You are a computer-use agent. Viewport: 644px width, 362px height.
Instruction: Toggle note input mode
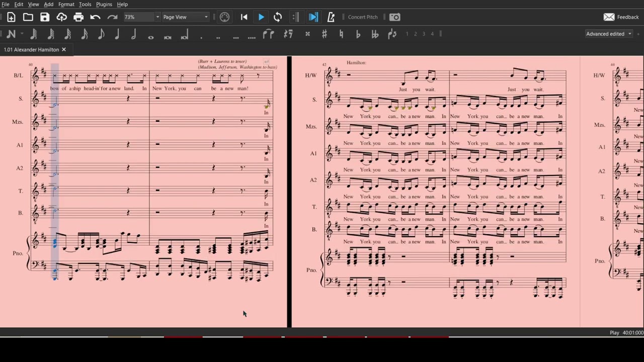coord(11,34)
